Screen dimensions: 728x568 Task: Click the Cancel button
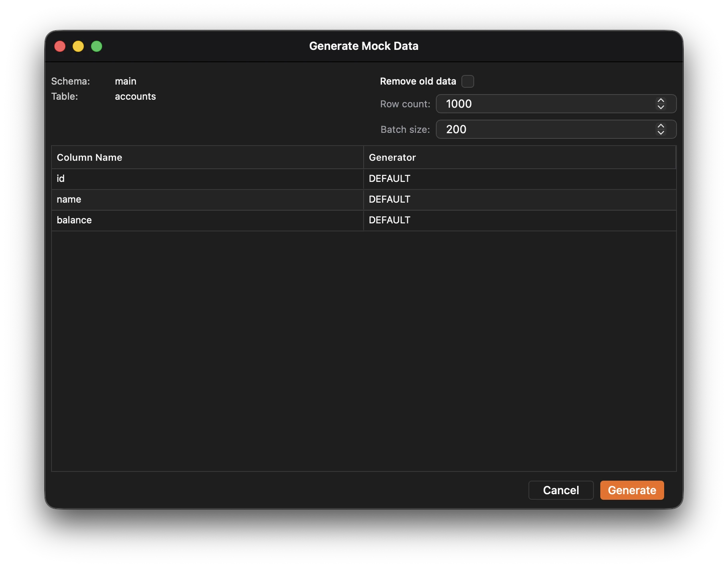pyautogui.click(x=561, y=490)
